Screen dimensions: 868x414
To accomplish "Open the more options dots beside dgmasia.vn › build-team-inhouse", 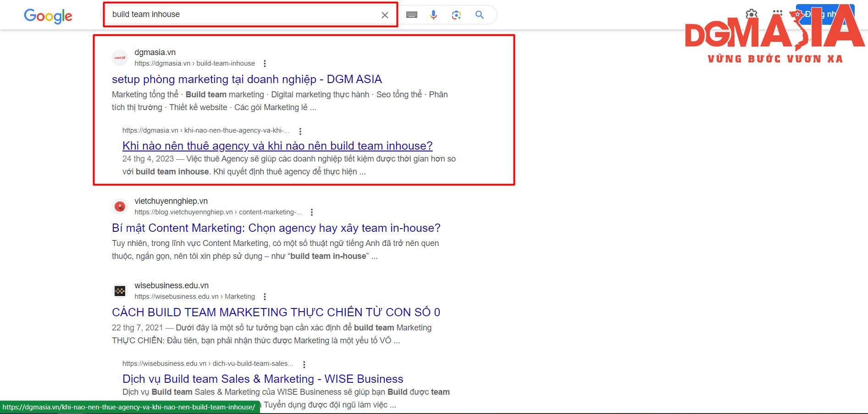I will coord(265,63).
